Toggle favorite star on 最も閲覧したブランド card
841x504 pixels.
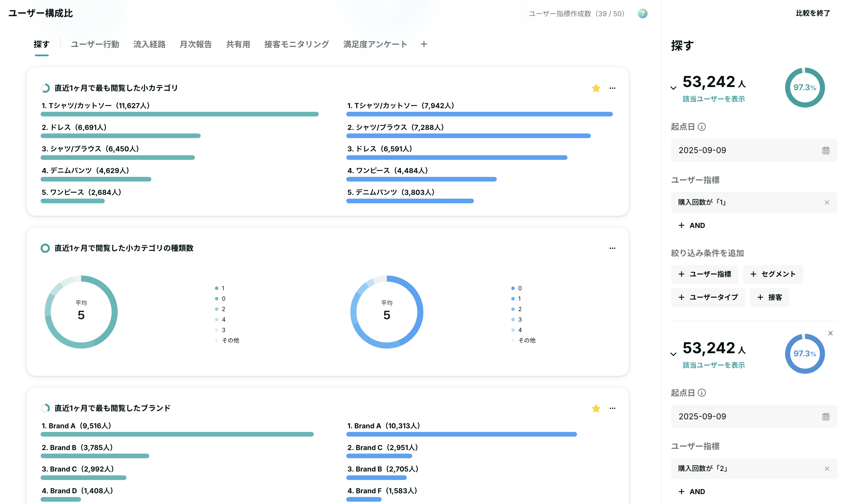pos(596,408)
